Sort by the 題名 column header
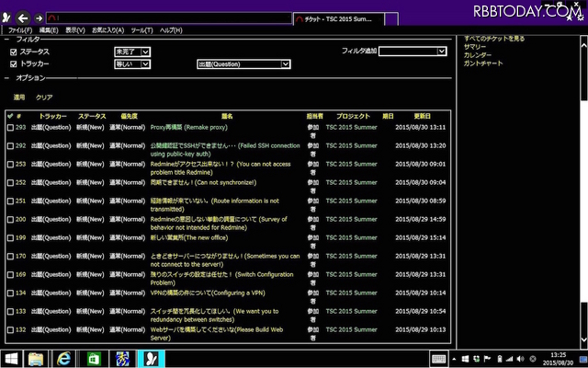Image resolution: width=588 pixels, height=368 pixels. click(227, 117)
